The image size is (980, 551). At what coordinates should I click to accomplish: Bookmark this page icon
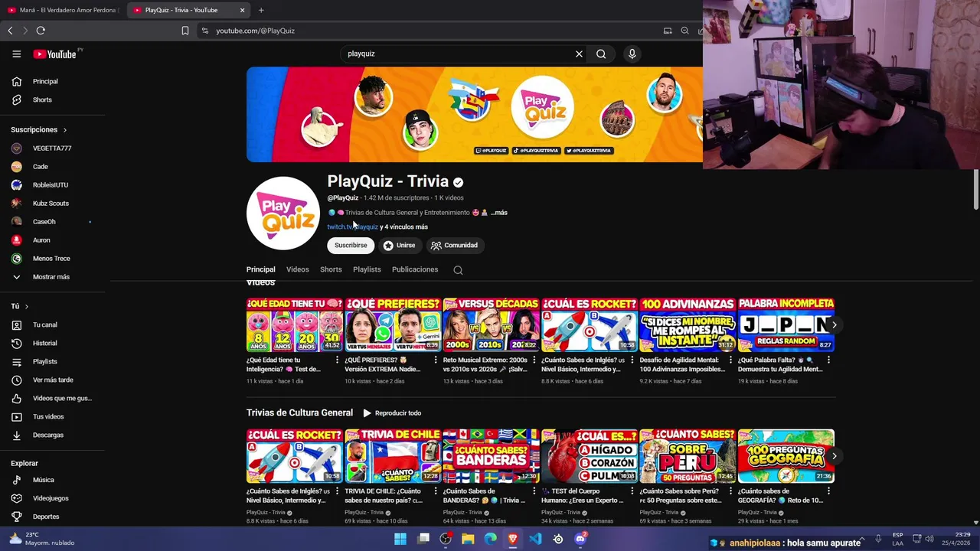click(x=185, y=31)
